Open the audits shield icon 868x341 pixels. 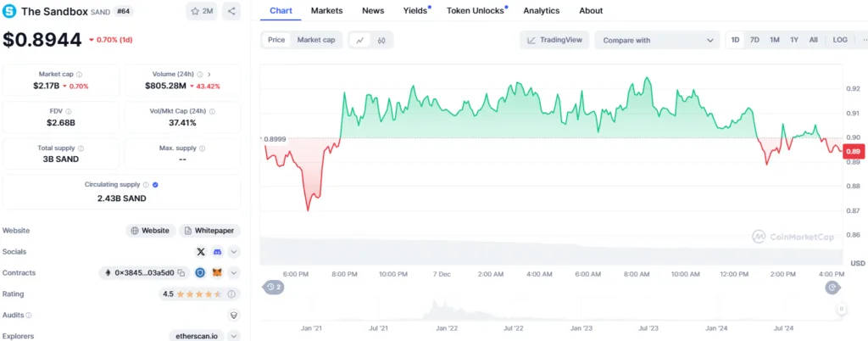coord(234,315)
